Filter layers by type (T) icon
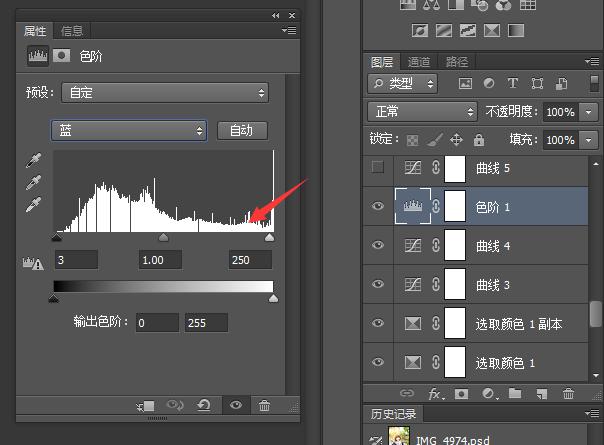 [x=513, y=83]
